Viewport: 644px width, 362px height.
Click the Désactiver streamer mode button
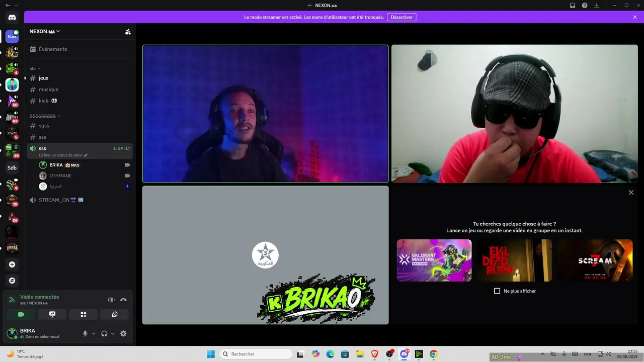[401, 17]
